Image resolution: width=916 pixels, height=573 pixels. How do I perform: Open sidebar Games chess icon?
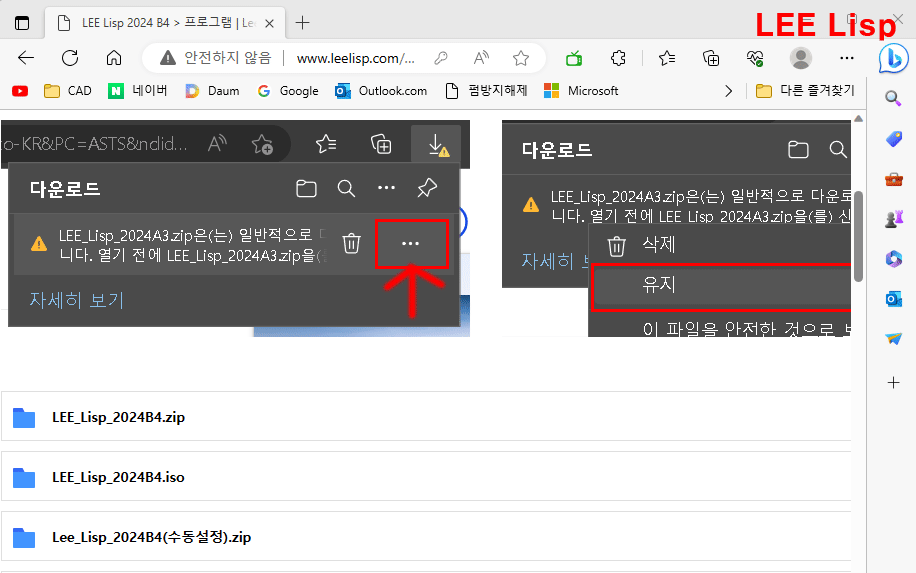pyautogui.click(x=893, y=218)
